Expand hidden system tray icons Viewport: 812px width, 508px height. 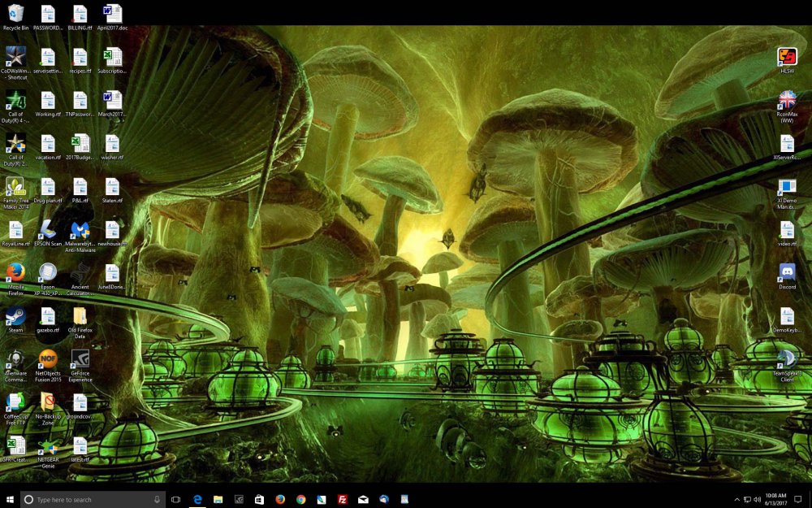click(736, 499)
